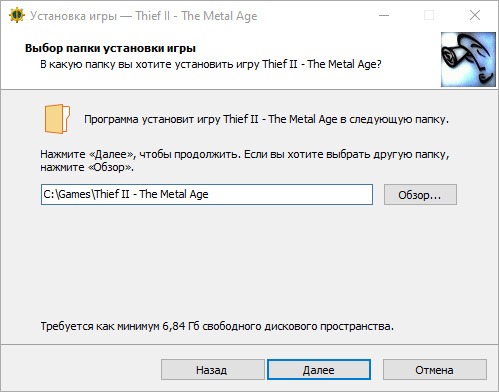Click the heading Выбор папки установки игры
This screenshot has width=499, height=392.
(x=110, y=48)
